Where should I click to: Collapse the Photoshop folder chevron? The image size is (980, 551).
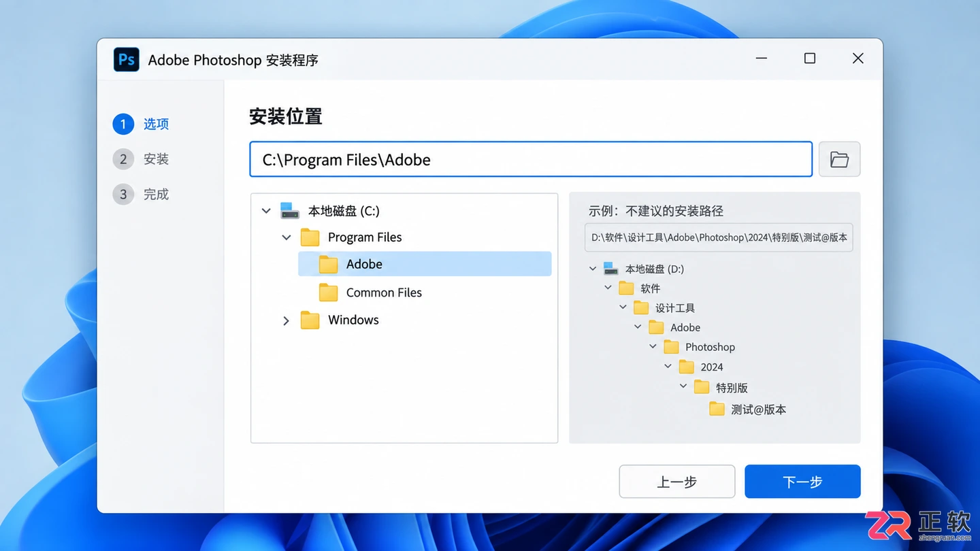click(x=653, y=347)
